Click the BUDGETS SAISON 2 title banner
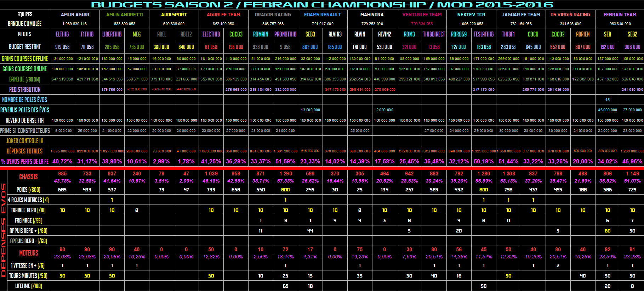644x291 pixels. (x=322, y=5)
